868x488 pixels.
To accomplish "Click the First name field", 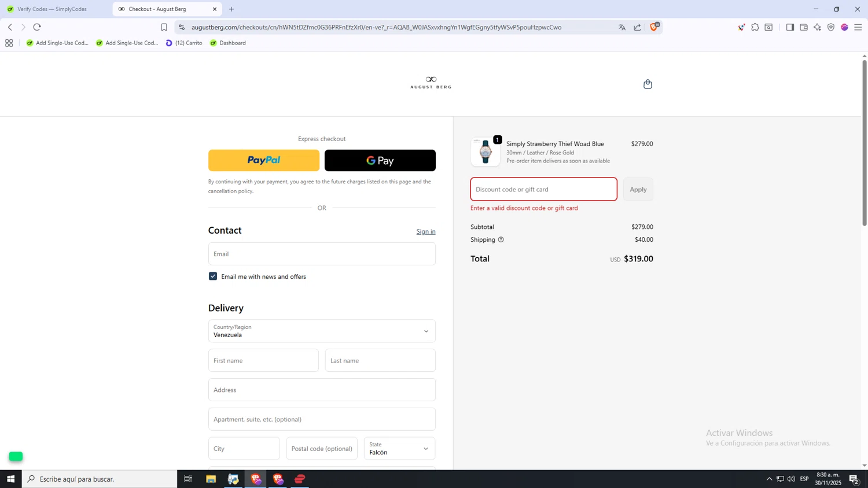I will tap(263, 360).
